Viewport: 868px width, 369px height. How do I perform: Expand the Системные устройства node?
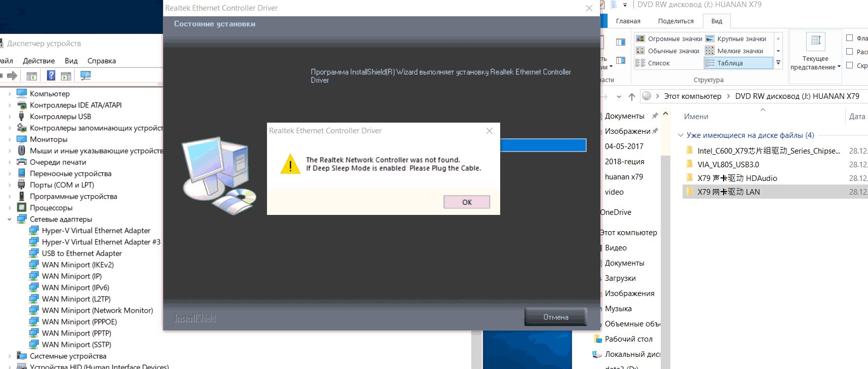click(x=9, y=356)
